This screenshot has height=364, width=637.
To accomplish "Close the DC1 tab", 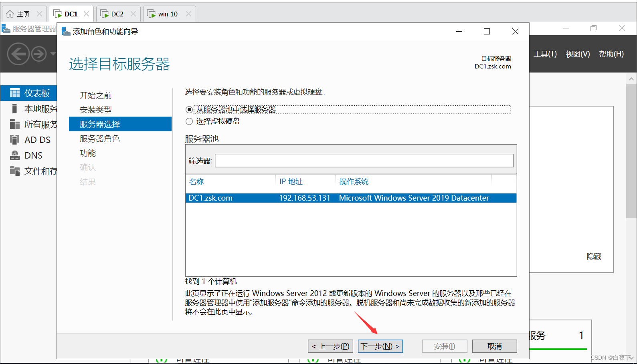I will point(86,14).
